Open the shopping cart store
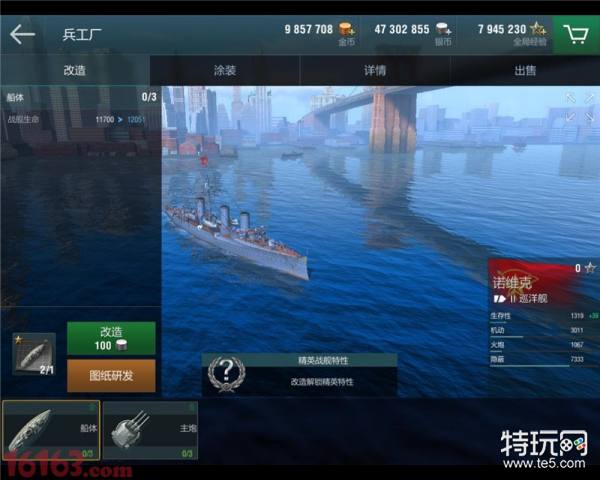The image size is (600, 480). [x=576, y=35]
